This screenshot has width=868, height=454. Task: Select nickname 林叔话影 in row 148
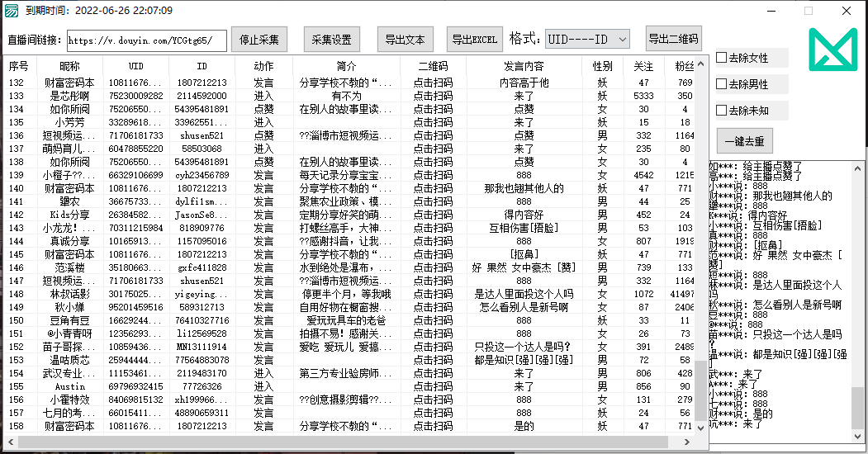[x=69, y=294]
